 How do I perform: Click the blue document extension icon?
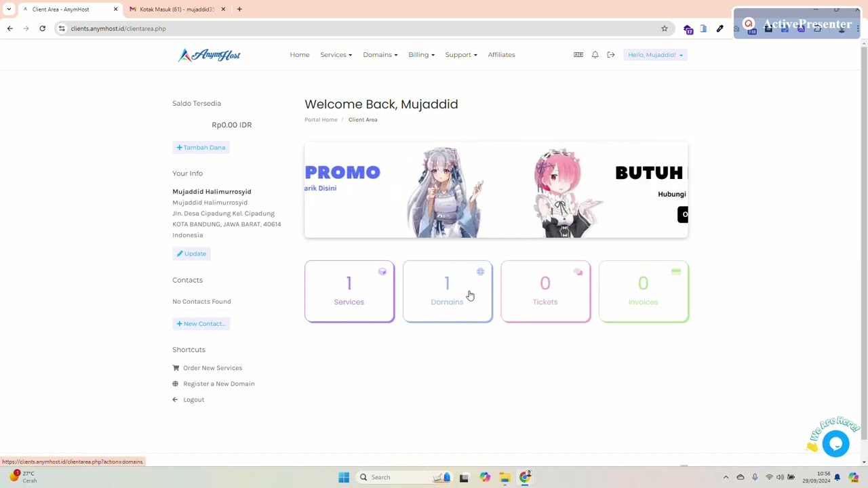pyautogui.click(x=703, y=28)
